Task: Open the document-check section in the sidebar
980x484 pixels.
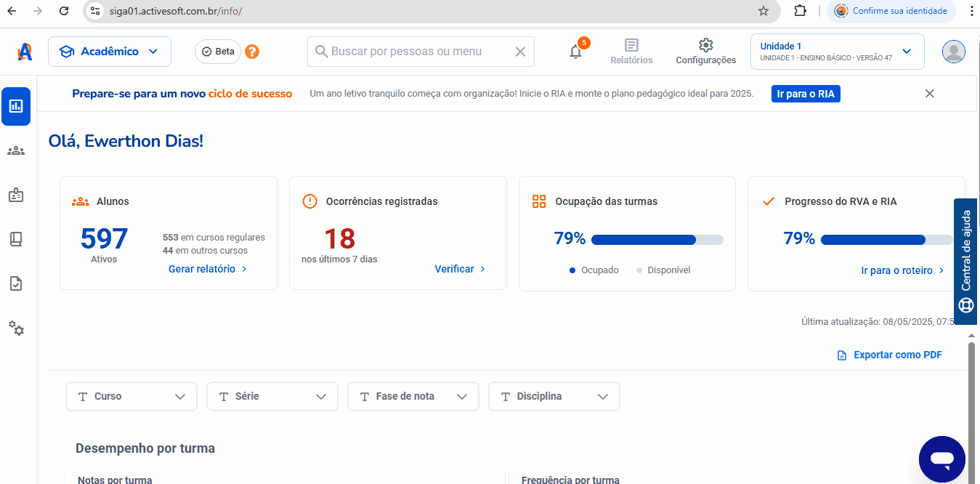Action: pyautogui.click(x=16, y=283)
